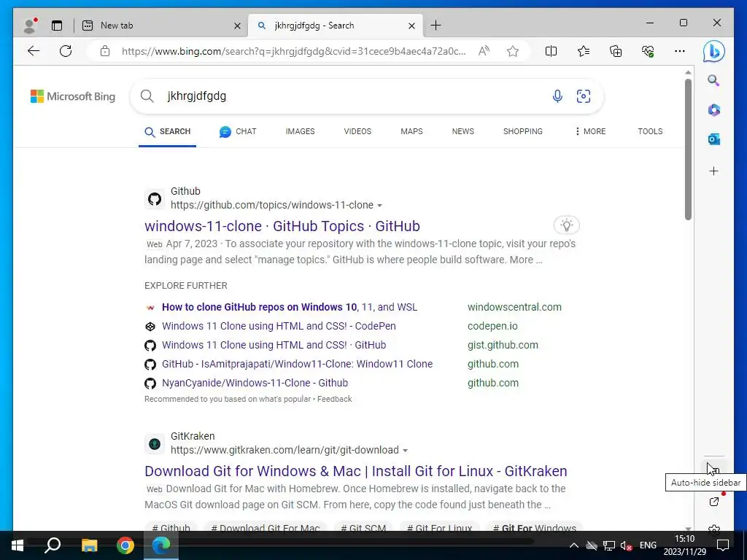The height and width of the screenshot is (560, 747).
Task: Open the Browser essentials heart icon
Action: [648, 51]
